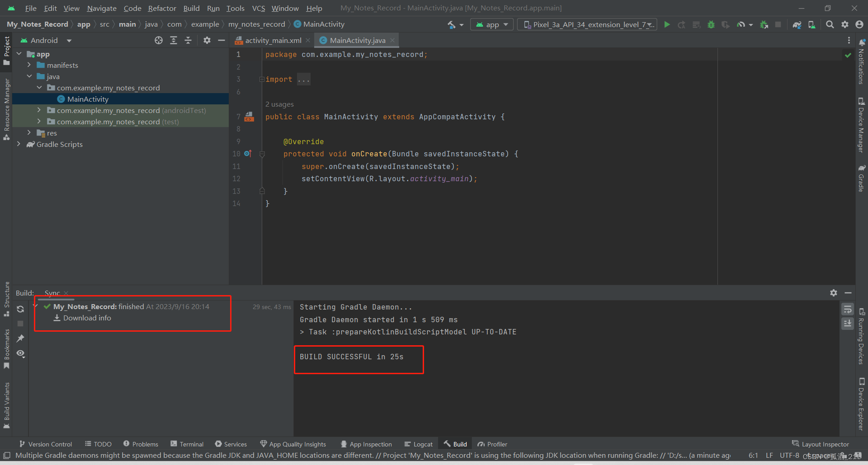
Task: Run the app with the green play button
Action: [x=667, y=24]
